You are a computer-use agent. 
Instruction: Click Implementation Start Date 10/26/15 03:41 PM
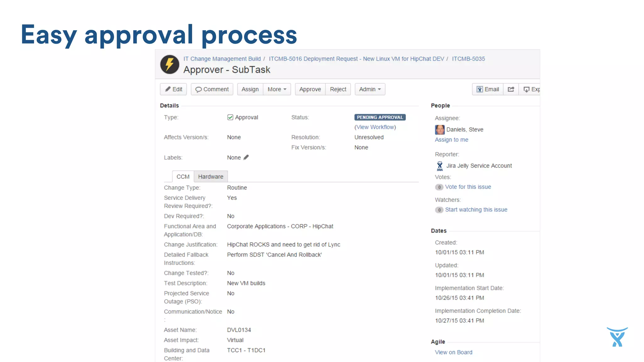click(459, 298)
